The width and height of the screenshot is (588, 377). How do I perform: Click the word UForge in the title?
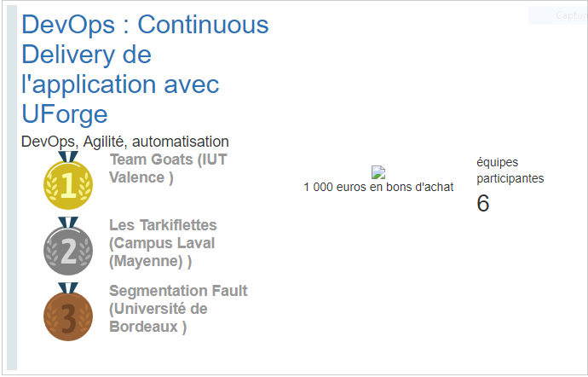tap(65, 113)
